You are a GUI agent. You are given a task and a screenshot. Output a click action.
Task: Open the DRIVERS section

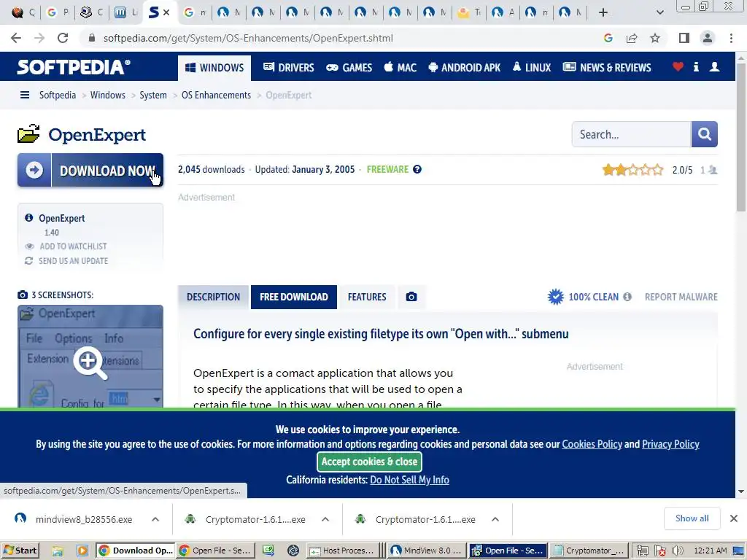coord(289,68)
